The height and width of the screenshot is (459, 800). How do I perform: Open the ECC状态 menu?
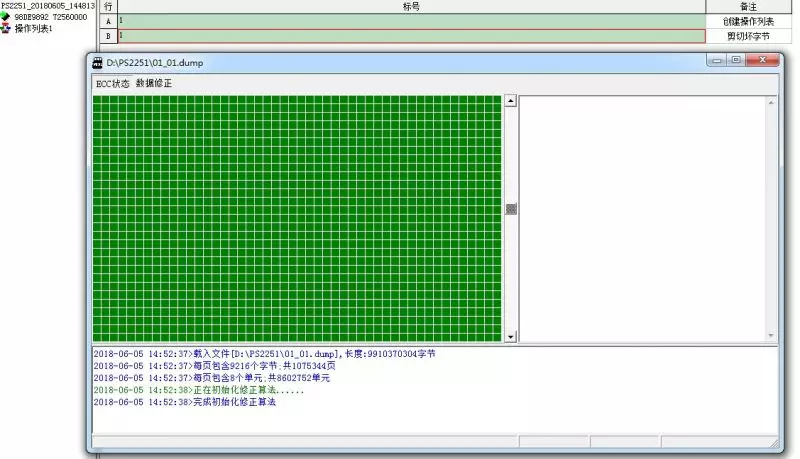(112, 83)
